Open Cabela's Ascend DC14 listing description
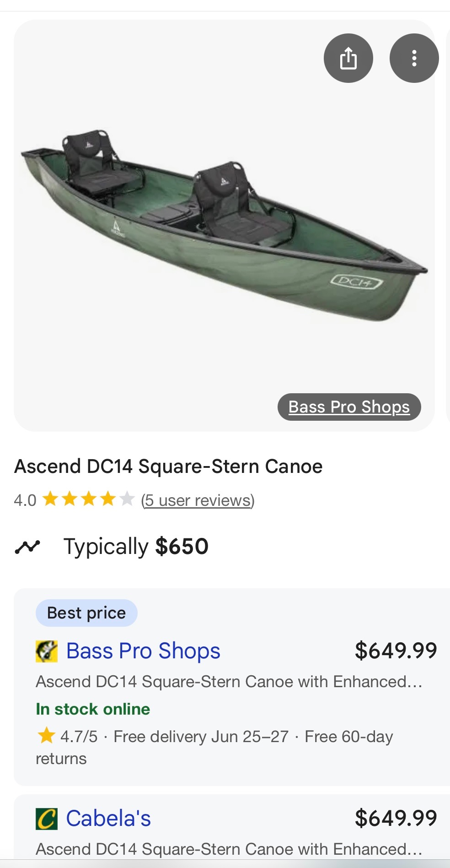The height and width of the screenshot is (868, 450). coord(229,849)
